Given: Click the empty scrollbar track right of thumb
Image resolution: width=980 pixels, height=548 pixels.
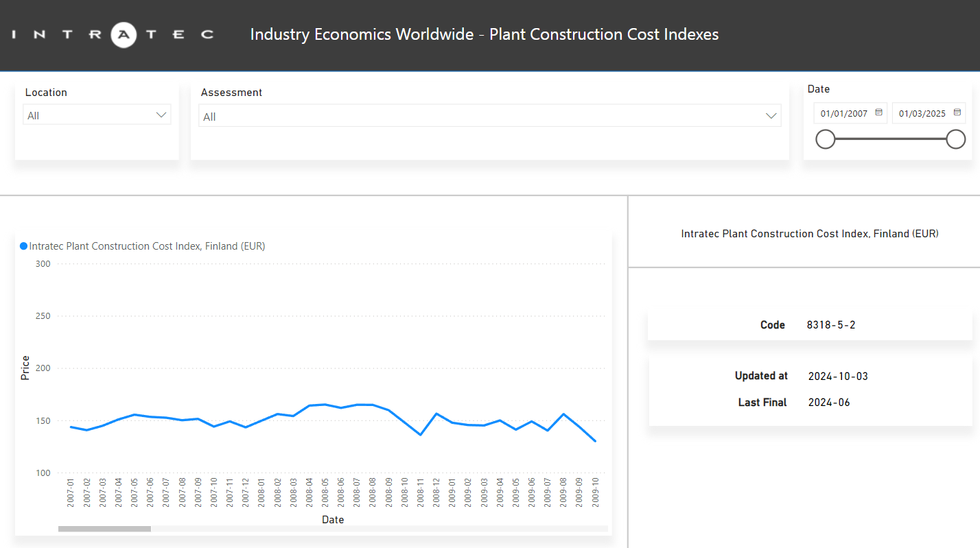Looking at the screenshot, I should pyautogui.click(x=377, y=529).
